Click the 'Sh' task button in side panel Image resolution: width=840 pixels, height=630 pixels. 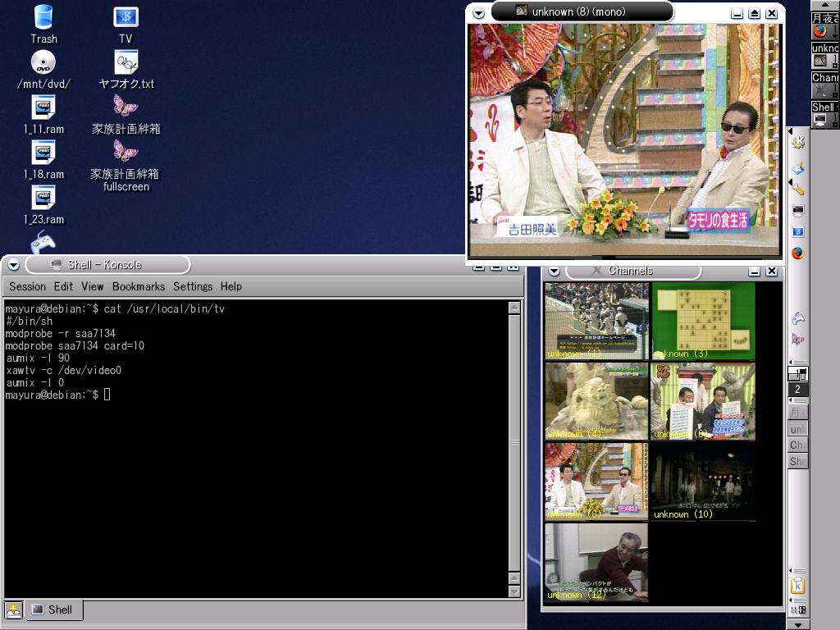coord(797,461)
